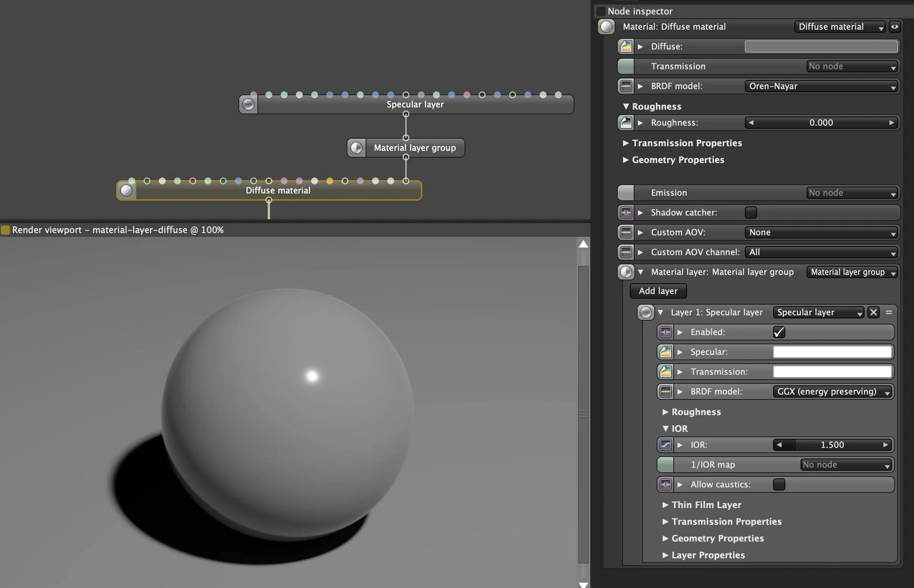Viewport: 914px width, 588px height.
Task: Click the Diffuse texture type icon
Action: (x=625, y=46)
